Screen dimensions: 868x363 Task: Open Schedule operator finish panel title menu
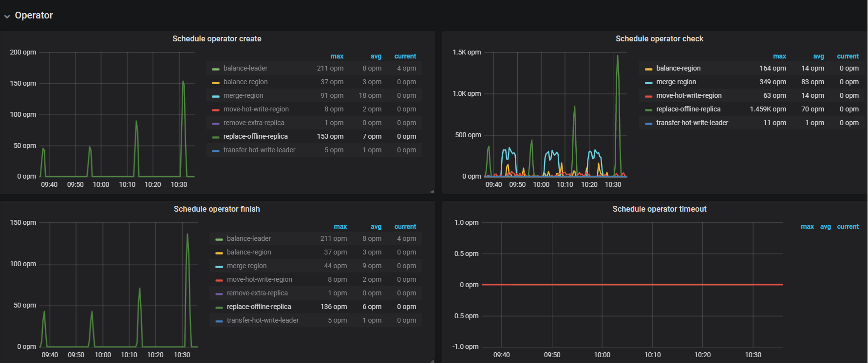[217, 209]
